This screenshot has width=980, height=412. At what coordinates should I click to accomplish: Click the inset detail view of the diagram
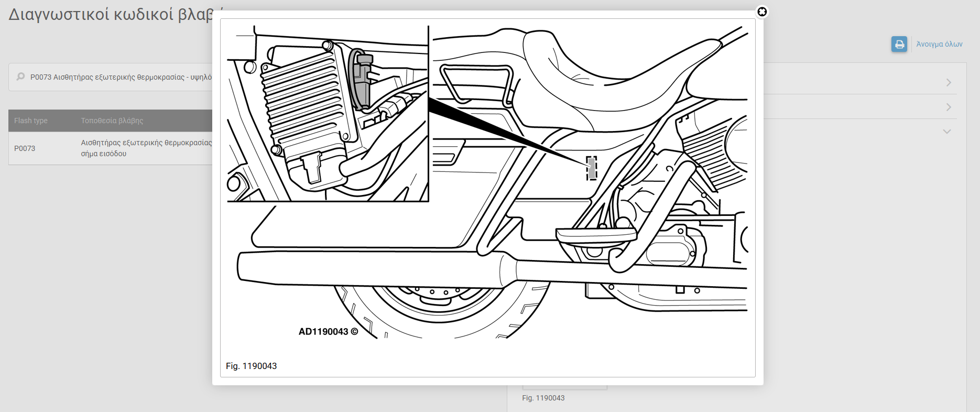point(328,114)
